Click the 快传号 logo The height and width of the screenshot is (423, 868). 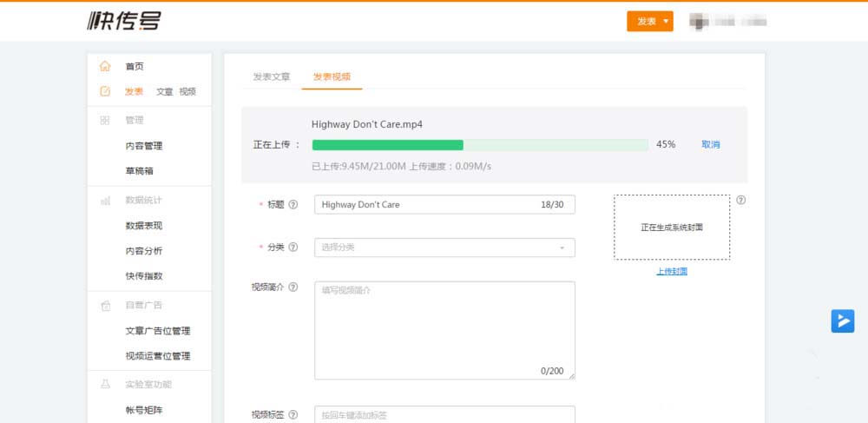[124, 21]
